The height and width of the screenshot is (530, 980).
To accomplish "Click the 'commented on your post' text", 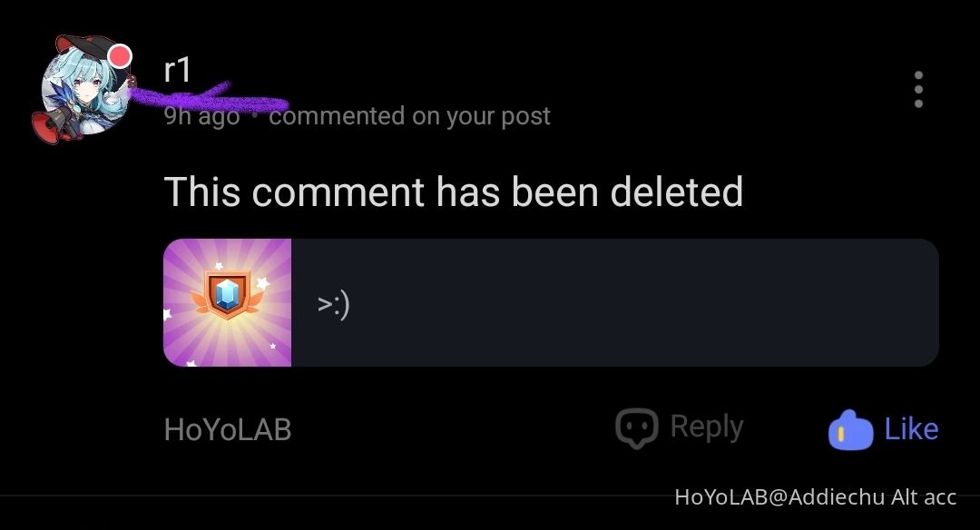I will click(x=409, y=116).
